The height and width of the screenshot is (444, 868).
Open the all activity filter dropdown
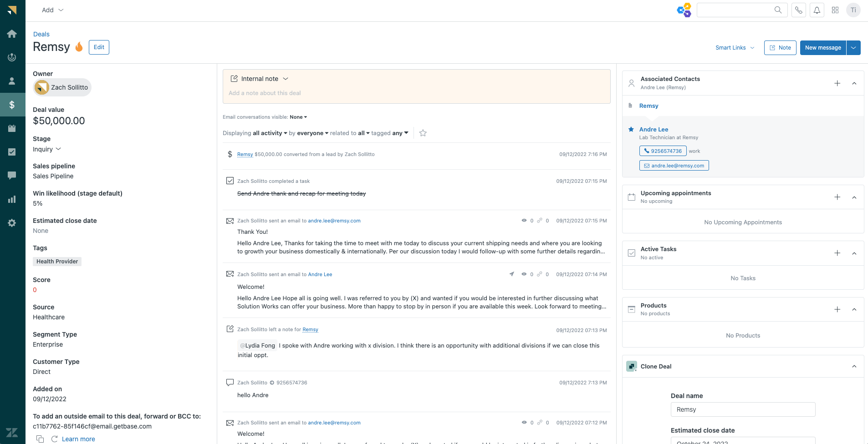point(270,133)
